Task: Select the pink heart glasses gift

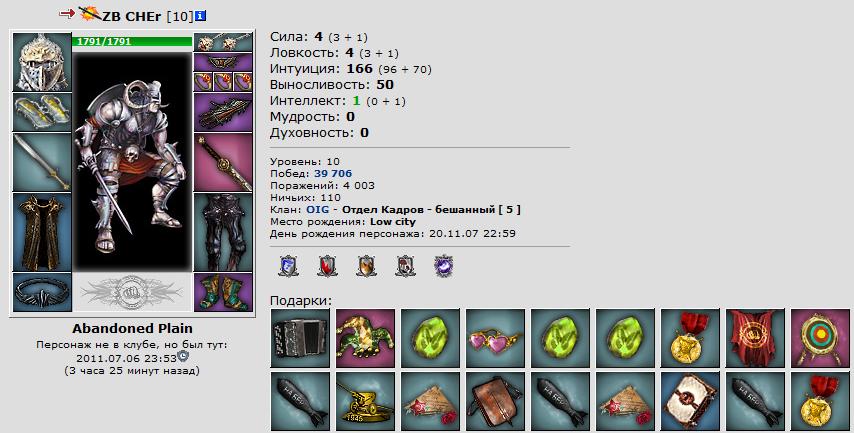Action: (495, 338)
